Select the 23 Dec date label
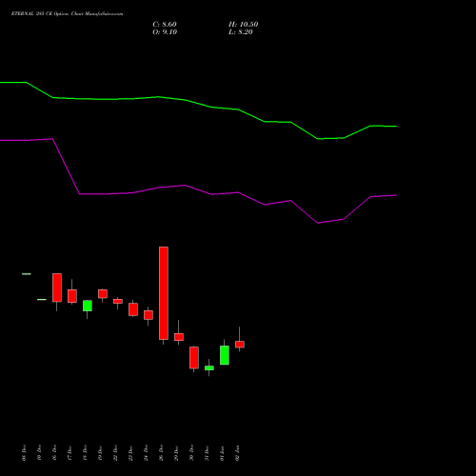Image resolution: width=476 pixels, height=476 pixels. [130, 453]
